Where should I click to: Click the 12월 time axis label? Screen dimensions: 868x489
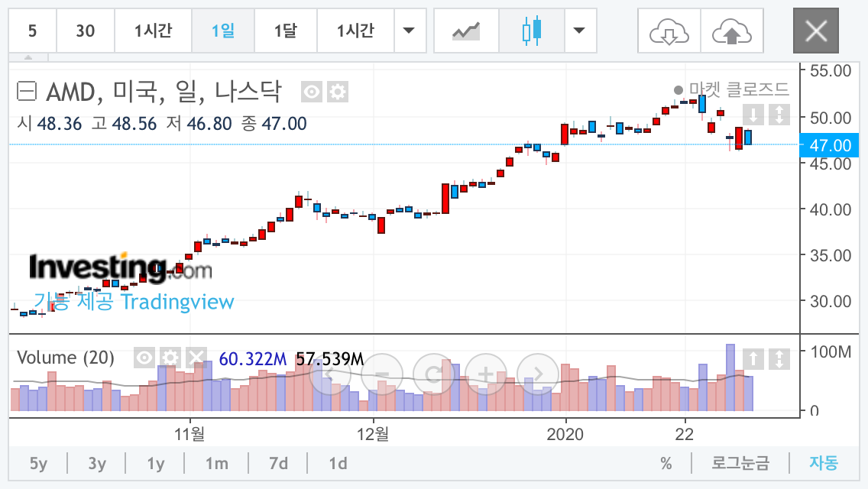[373, 434]
